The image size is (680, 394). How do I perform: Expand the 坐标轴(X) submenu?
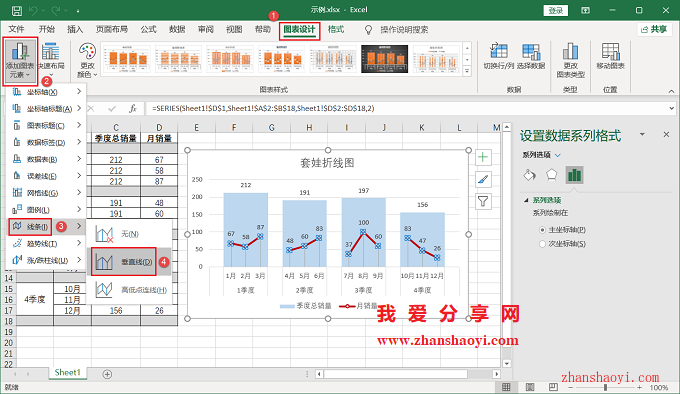[46, 92]
